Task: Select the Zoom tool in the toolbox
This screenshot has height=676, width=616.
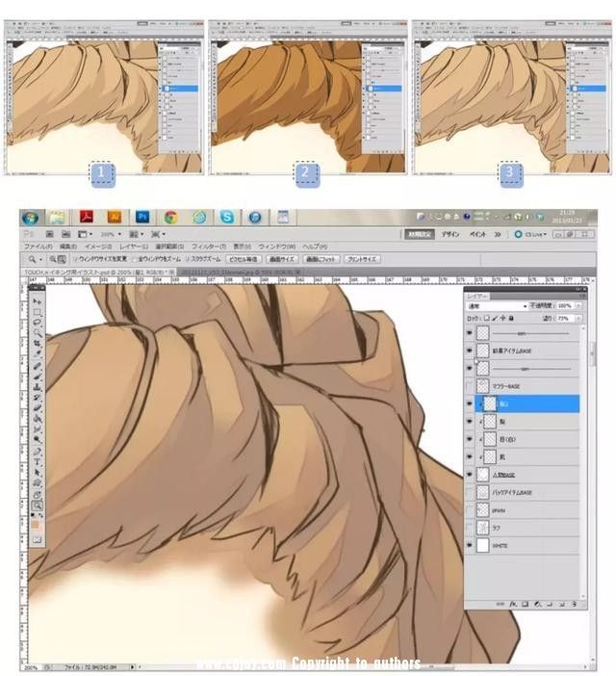Action: tap(38, 506)
